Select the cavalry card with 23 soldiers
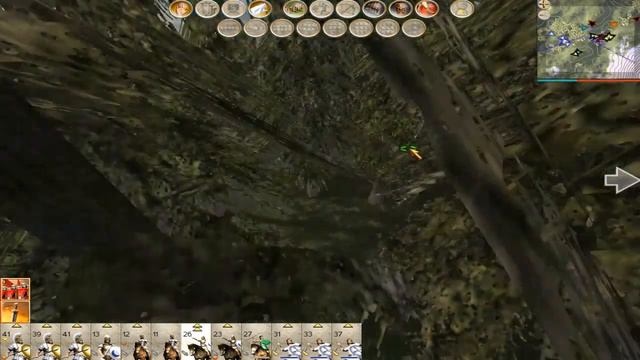The width and height of the screenshot is (640, 360). pyautogui.click(x=227, y=342)
